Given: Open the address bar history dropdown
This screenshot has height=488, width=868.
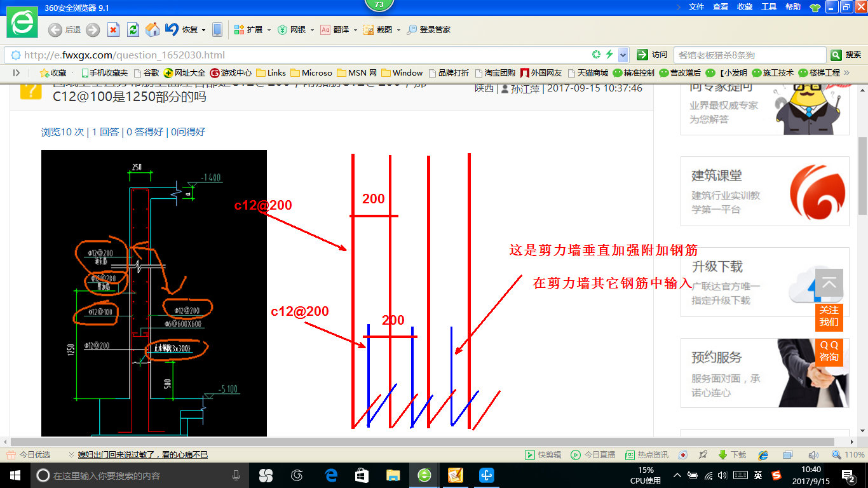Looking at the screenshot, I should (x=623, y=55).
